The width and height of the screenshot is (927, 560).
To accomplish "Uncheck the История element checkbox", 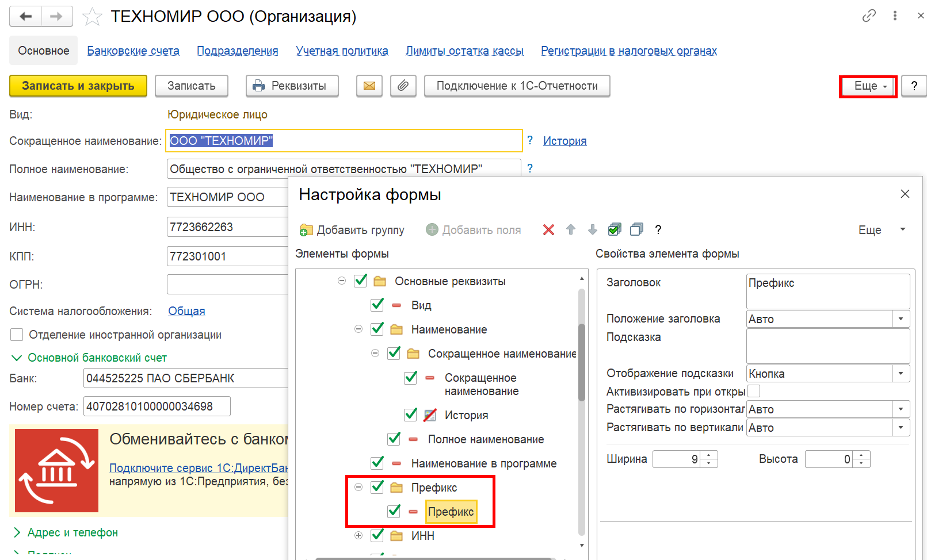I will pyautogui.click(x=411, y=415).
